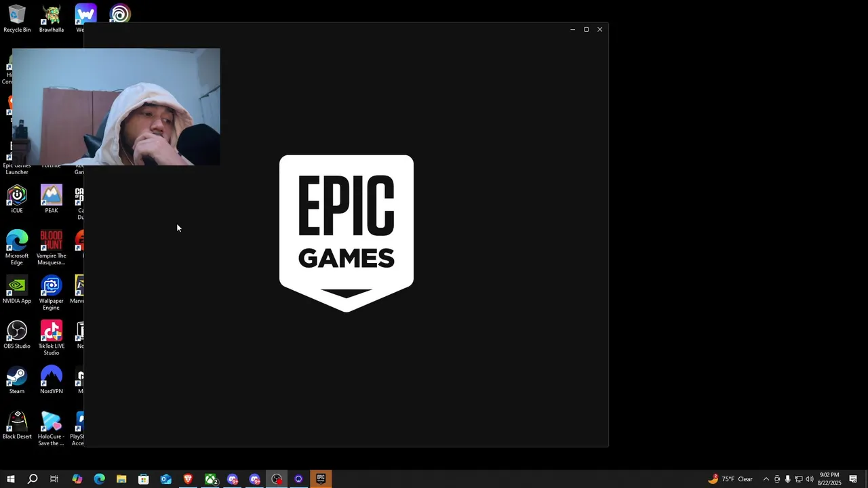Open Outlook from the taskbar

pyautogui.click(x=165, y=479)
